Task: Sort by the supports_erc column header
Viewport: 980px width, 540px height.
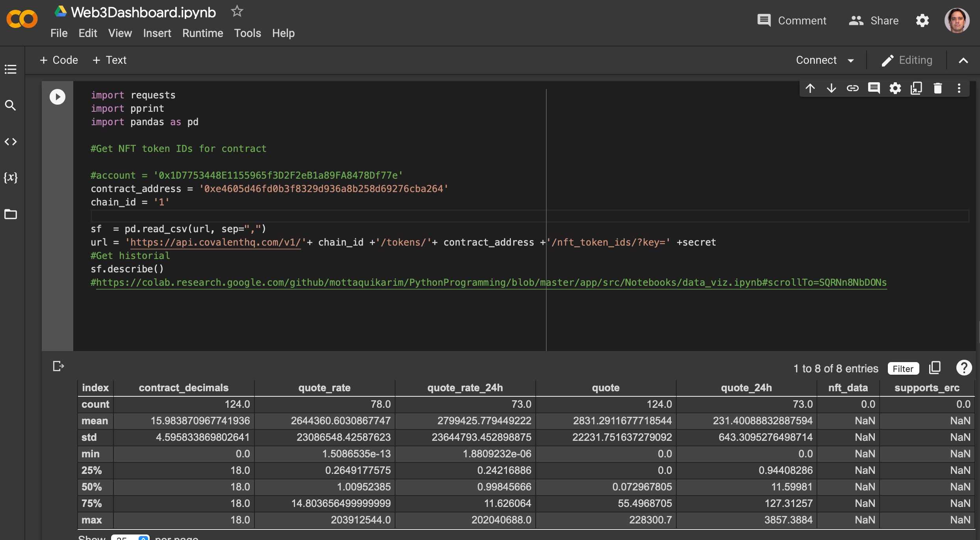Action: coord(927,388)
